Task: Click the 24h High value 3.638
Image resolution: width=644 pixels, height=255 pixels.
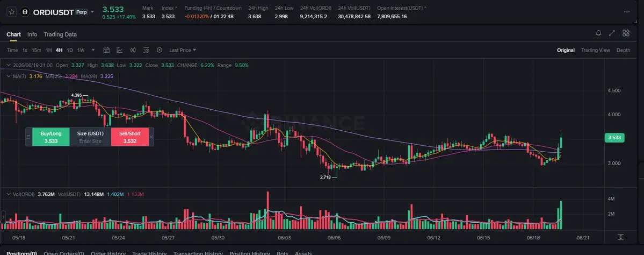Action: tap(254, 17)
